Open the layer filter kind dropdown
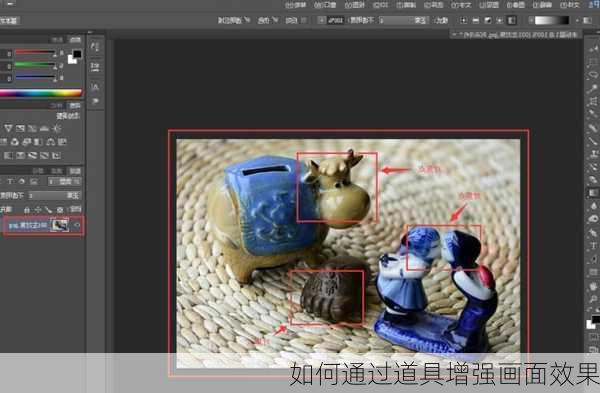Screen dimensions: 600x393 65,181
